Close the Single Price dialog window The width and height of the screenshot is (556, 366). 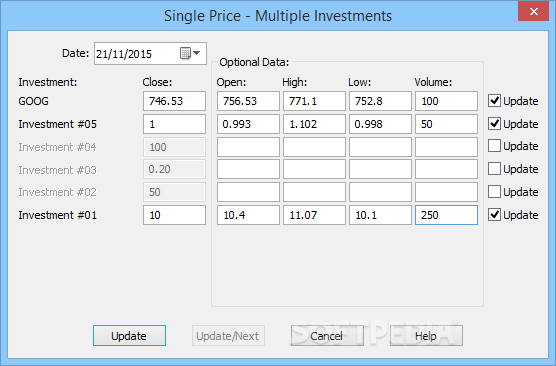[x=534, y=11]
